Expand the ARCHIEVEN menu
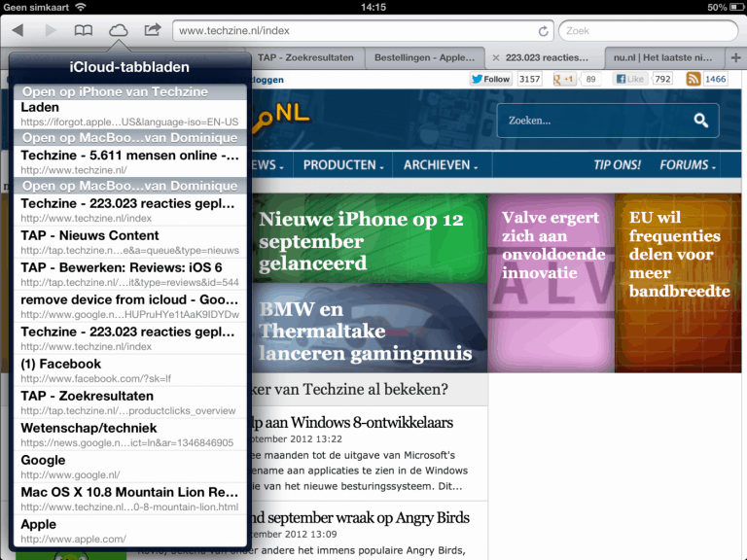 coord(441,165)
